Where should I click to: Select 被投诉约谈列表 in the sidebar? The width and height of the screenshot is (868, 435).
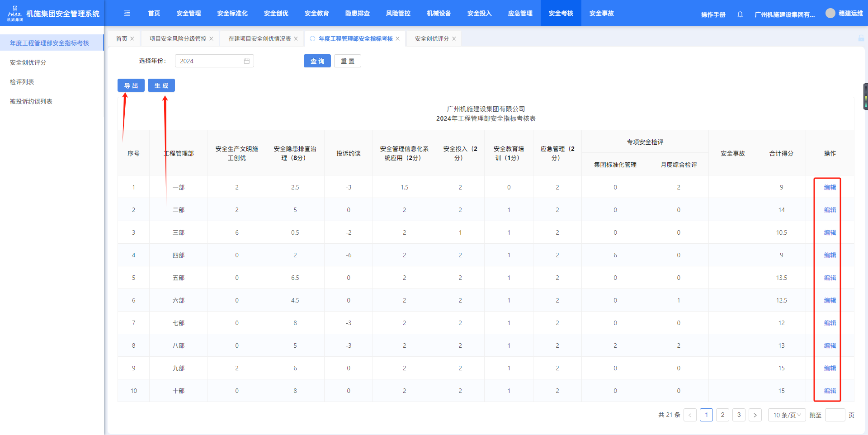(31, 101)
